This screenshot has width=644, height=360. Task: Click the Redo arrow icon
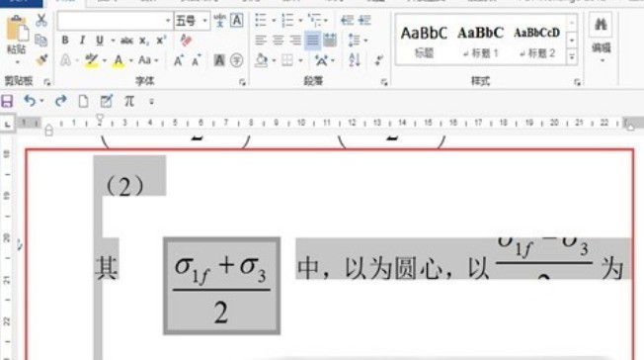pyautogui.click(x=61, y=101)
